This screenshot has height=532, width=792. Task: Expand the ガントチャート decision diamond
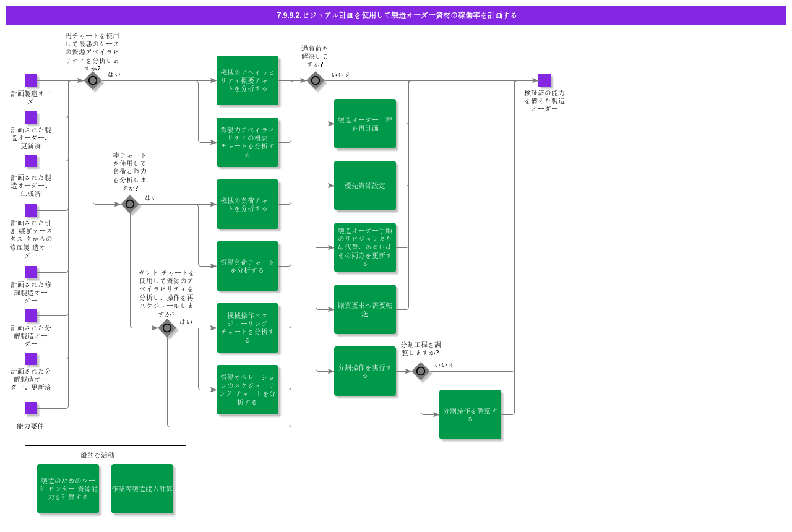(167, 328)
